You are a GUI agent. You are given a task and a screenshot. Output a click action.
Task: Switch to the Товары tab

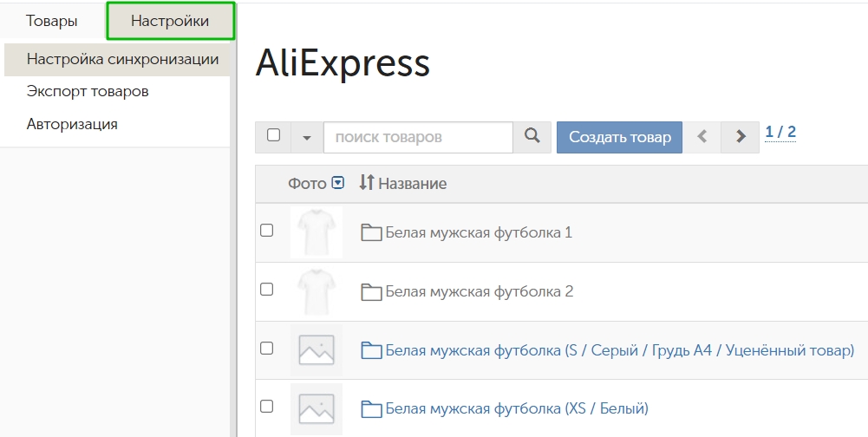(x=51, y=21)
